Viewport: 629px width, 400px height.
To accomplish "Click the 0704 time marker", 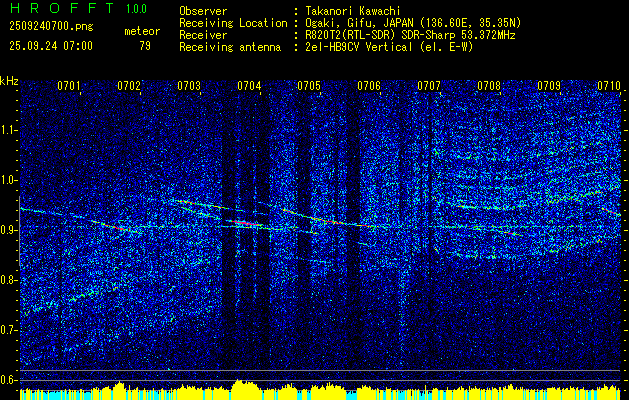I will 249,86.
